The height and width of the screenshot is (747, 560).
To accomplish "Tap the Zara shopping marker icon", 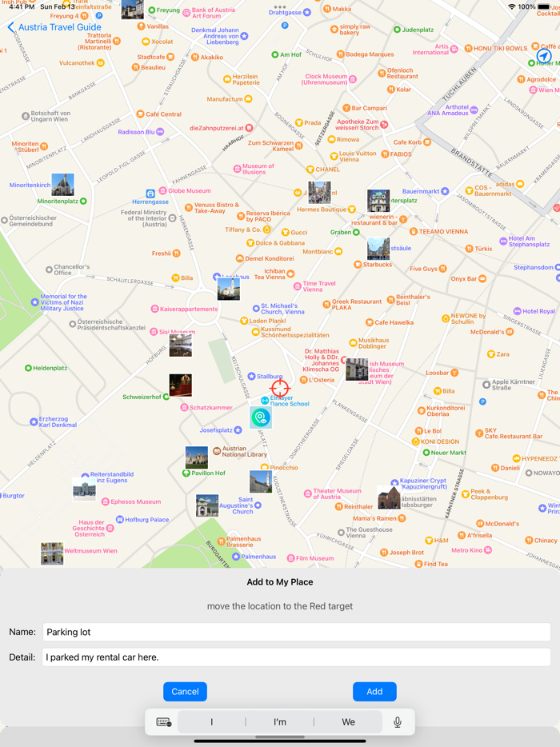I will (491, 354).
